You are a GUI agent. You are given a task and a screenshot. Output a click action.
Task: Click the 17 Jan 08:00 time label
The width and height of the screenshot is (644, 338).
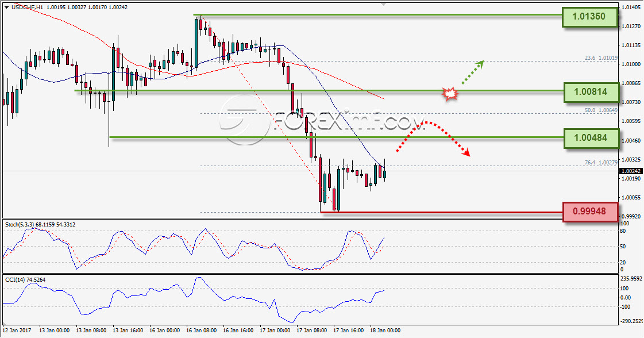312,330
